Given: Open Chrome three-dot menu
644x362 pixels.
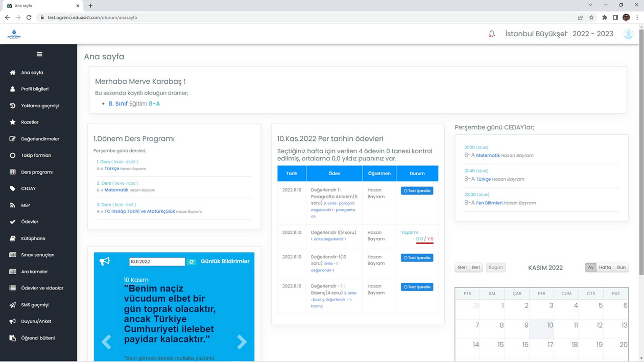Looking at the screenshot, I should [x=637, y=17].
